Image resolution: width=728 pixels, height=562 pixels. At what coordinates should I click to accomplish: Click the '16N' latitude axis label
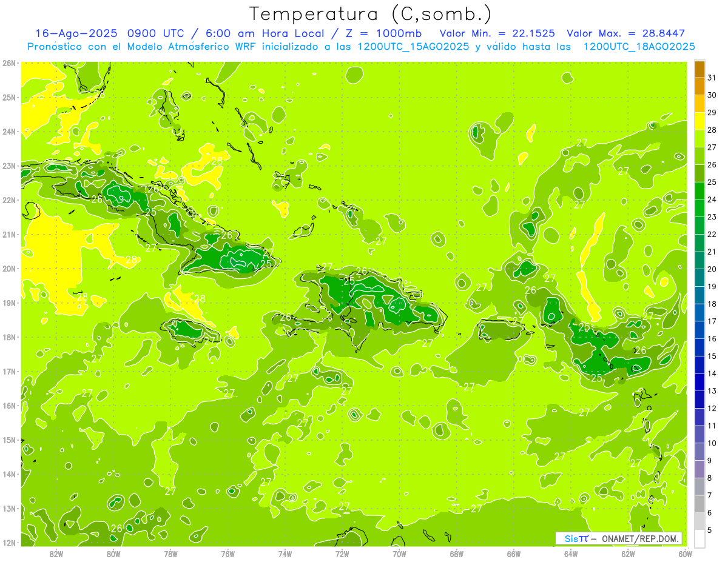9,406
